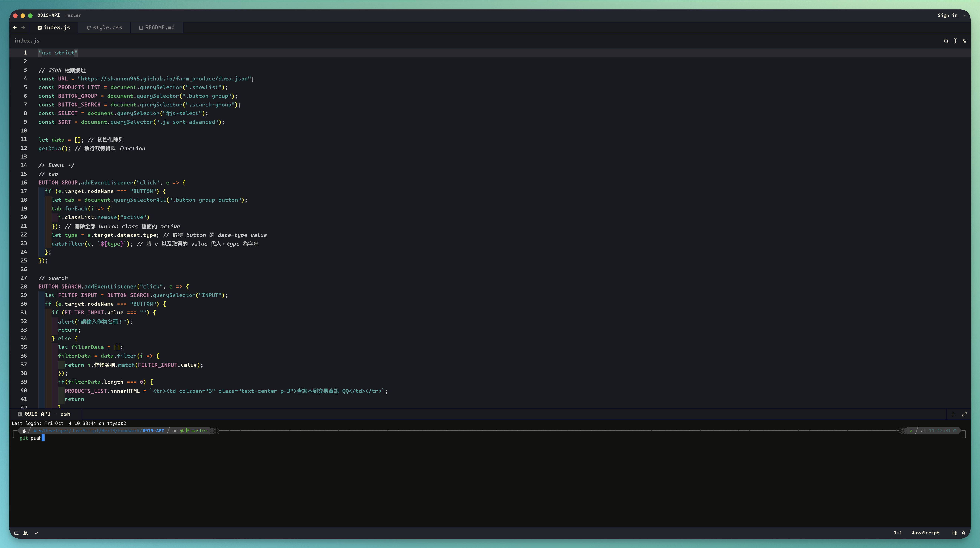Click BUTTON_SEARCH.addEventListener on line 28
This screenshot has height=548, width=980.
[x=87, y=286]
